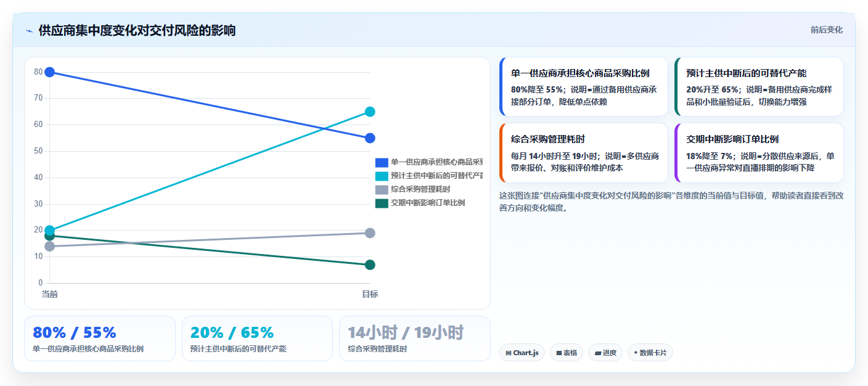Screen dimensions: 868x386
Task: Click the y-axis value 80
Action: [x=38, y=72]
